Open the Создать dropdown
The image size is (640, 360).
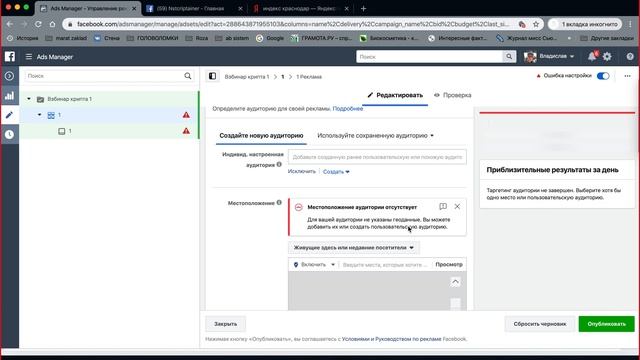point(336,172)
